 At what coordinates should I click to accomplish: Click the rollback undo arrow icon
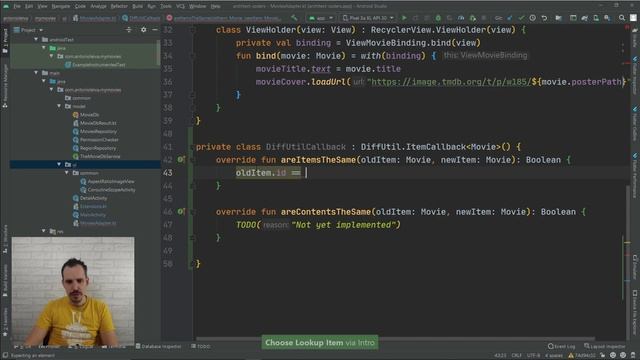(544, 18)
